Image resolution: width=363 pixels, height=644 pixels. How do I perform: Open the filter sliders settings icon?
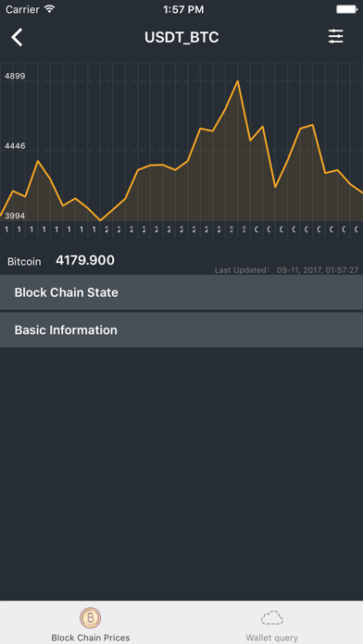[x=335, y=37]
